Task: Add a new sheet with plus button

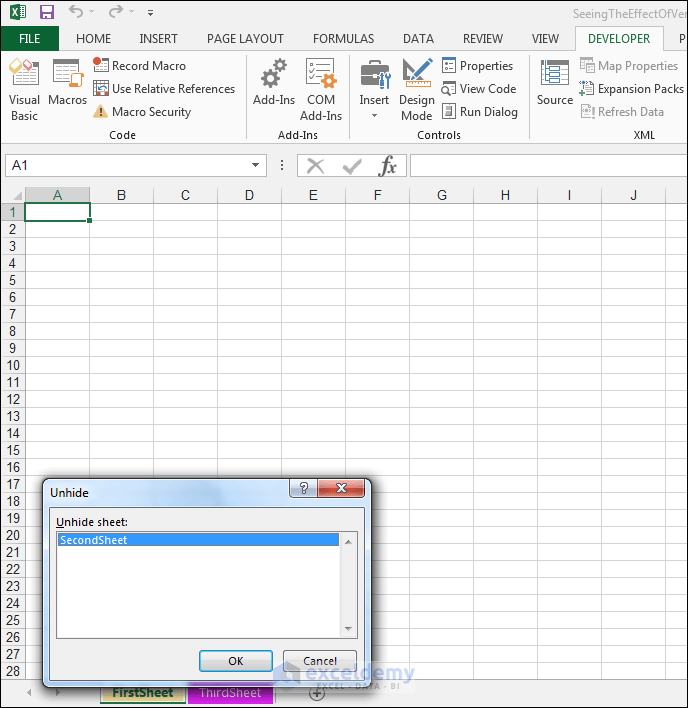Action: pos(317,693)
